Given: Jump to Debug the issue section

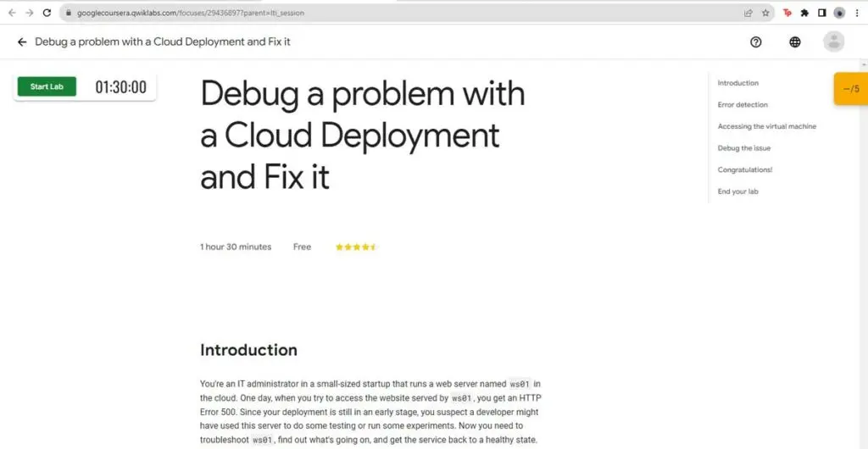Looking at the screenshot, I should click(744, 148).
